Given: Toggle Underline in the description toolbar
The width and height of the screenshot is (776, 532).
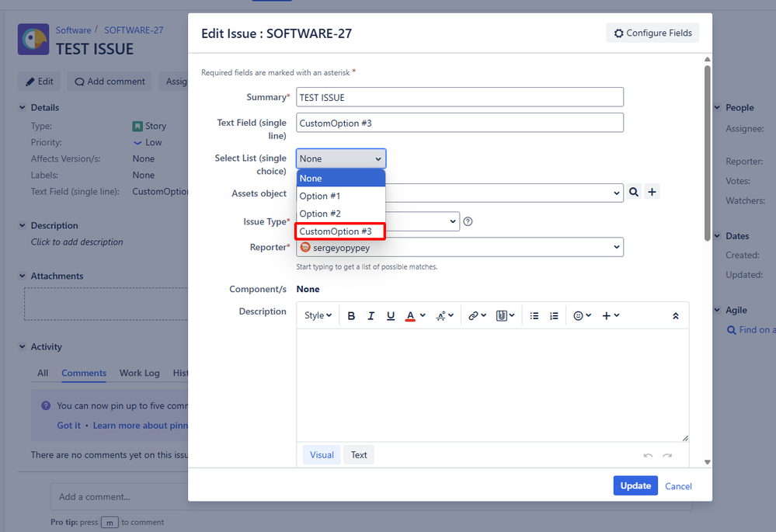Looking at the screenshot, I should 391,316.
